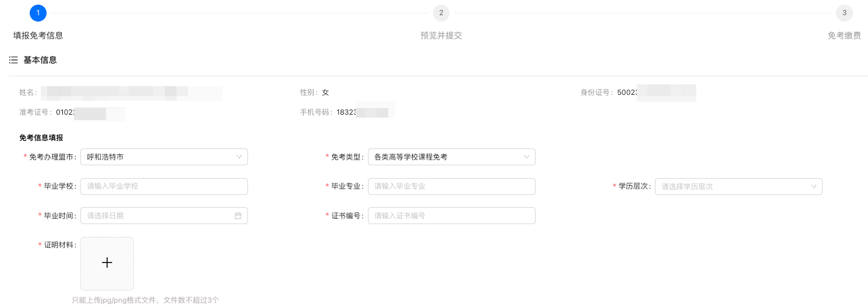The height and width of the screenshot is (305, 868).
Task: Select the 预览并提交 step label
Action: (x=441, y=36)
